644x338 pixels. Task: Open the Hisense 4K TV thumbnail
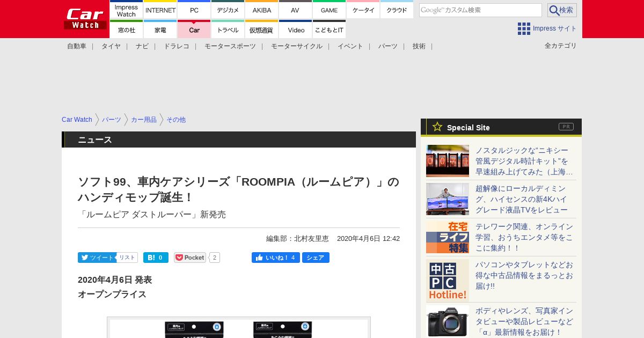coord(448,199)
